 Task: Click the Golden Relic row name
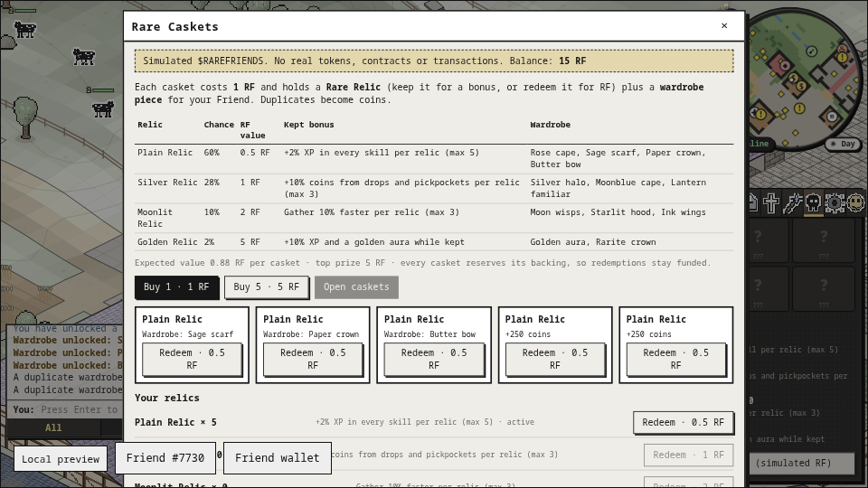click(x=167, y=242)
